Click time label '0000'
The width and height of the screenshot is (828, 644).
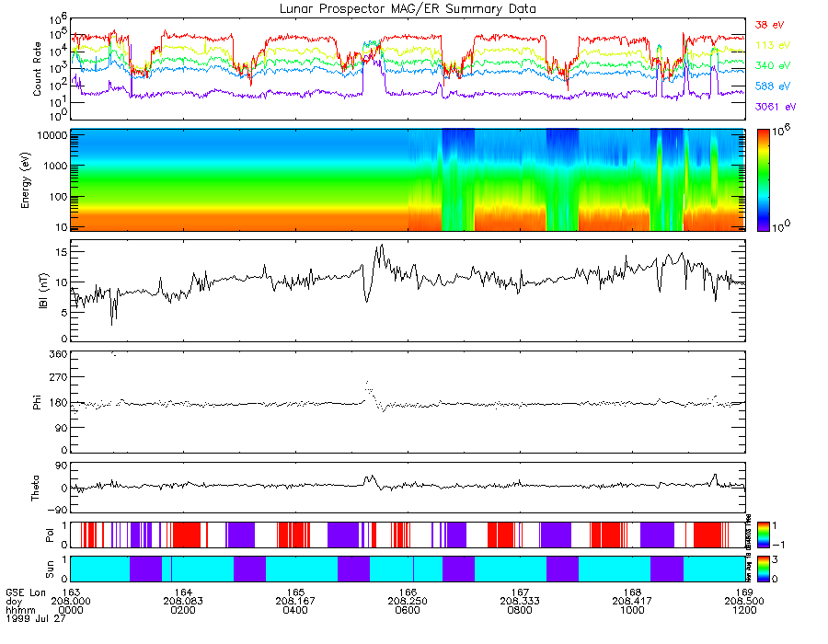coord(71,610)
